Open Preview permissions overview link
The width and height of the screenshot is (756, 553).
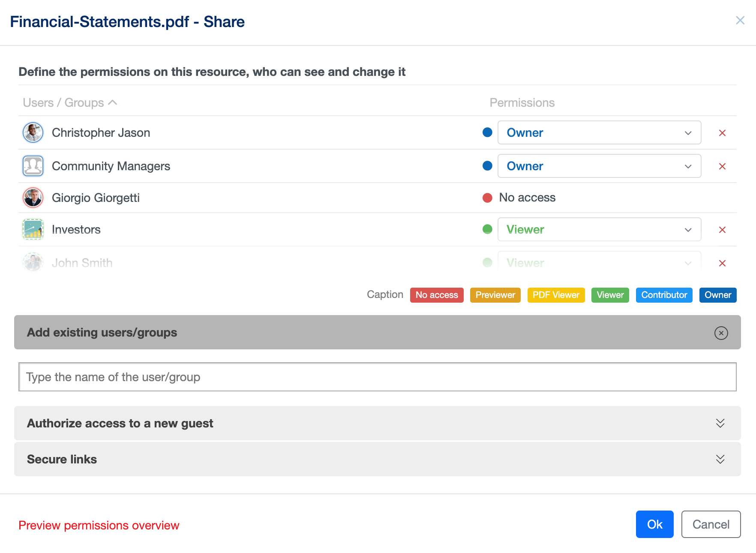(x=99, y=525)
